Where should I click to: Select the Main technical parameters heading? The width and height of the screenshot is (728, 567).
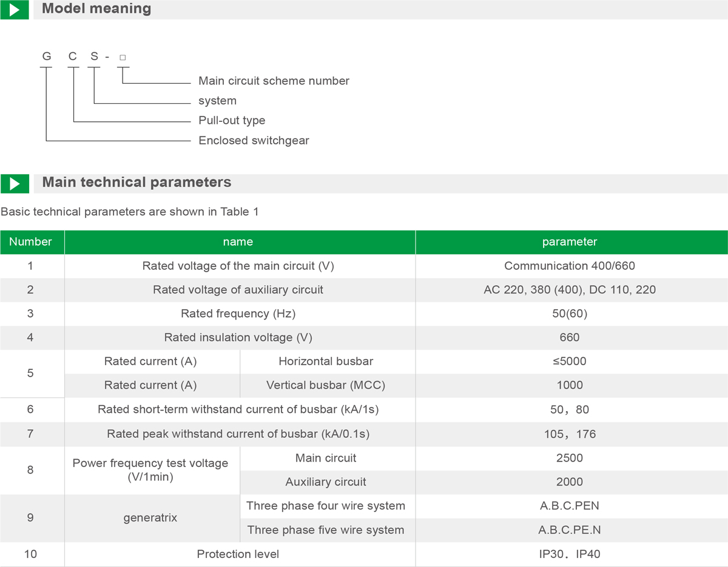click(136, 183)
